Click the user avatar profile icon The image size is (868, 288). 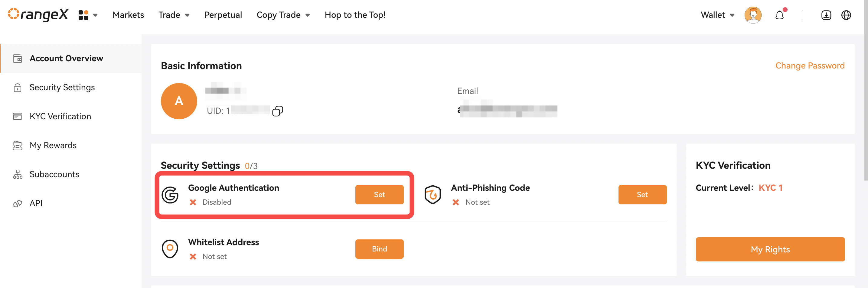tap(753, 15)
